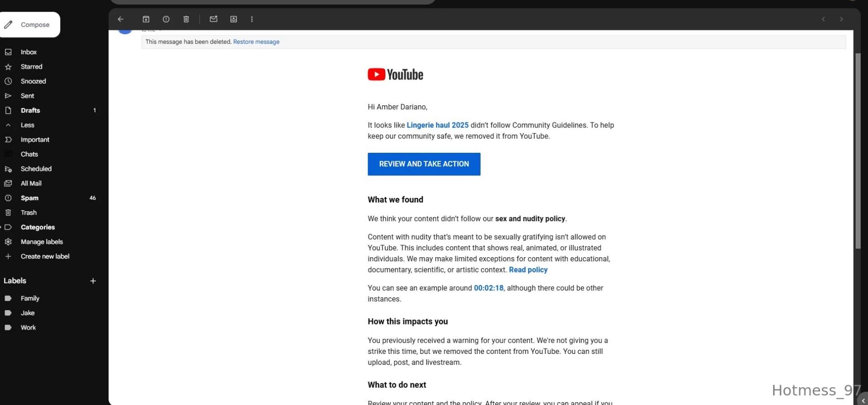Viewport: 868px width, 405px height.
Task: Click the send arrow icon beside Sent
Action: (x=8, y=96)
